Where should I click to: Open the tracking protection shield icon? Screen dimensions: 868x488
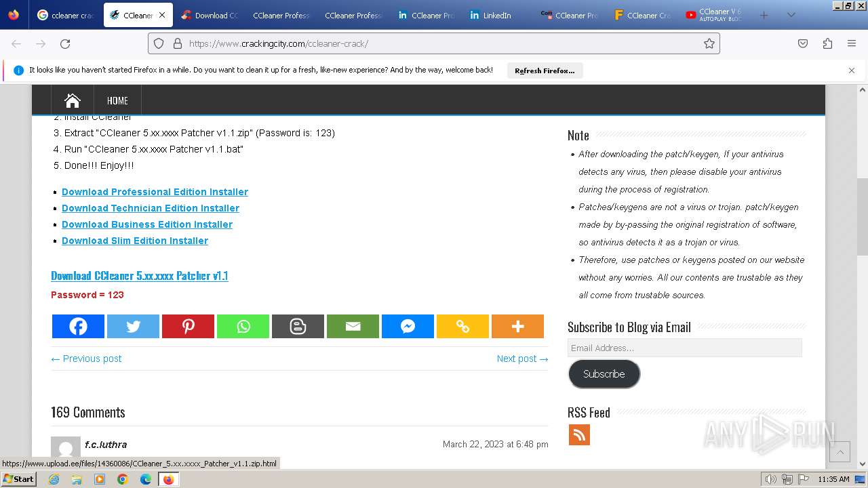point(159,43)
